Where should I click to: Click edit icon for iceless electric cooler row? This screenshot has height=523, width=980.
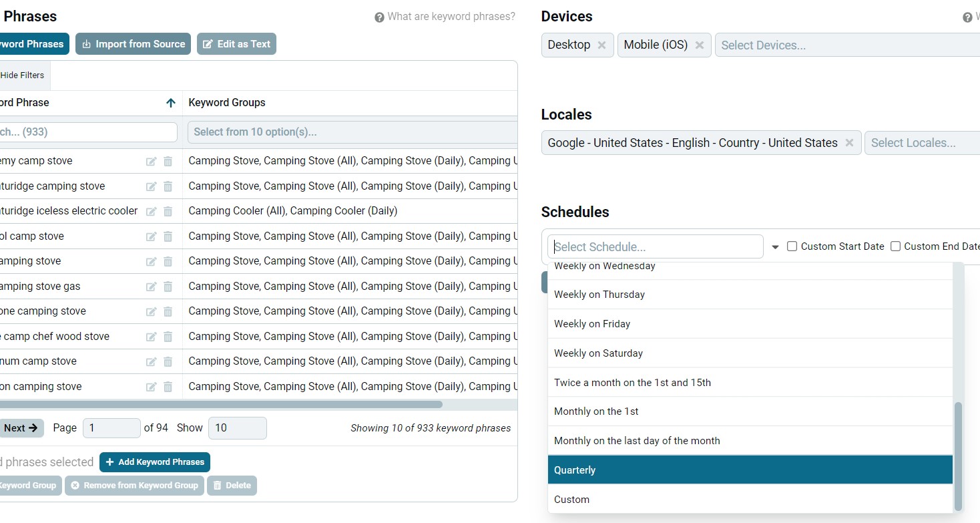(x=152, y=211)
